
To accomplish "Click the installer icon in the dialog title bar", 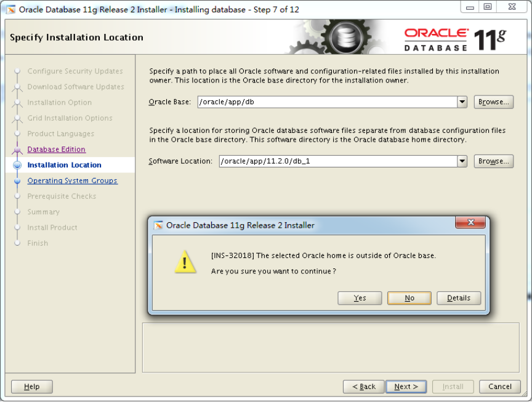I will pyautogui.click(x=158, y=225).
